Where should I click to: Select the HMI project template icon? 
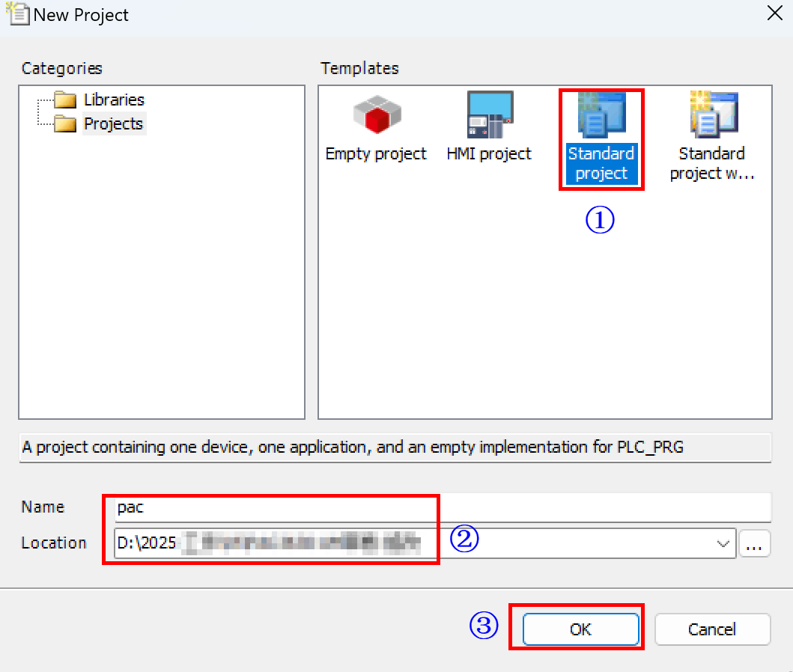pos(489,114)
